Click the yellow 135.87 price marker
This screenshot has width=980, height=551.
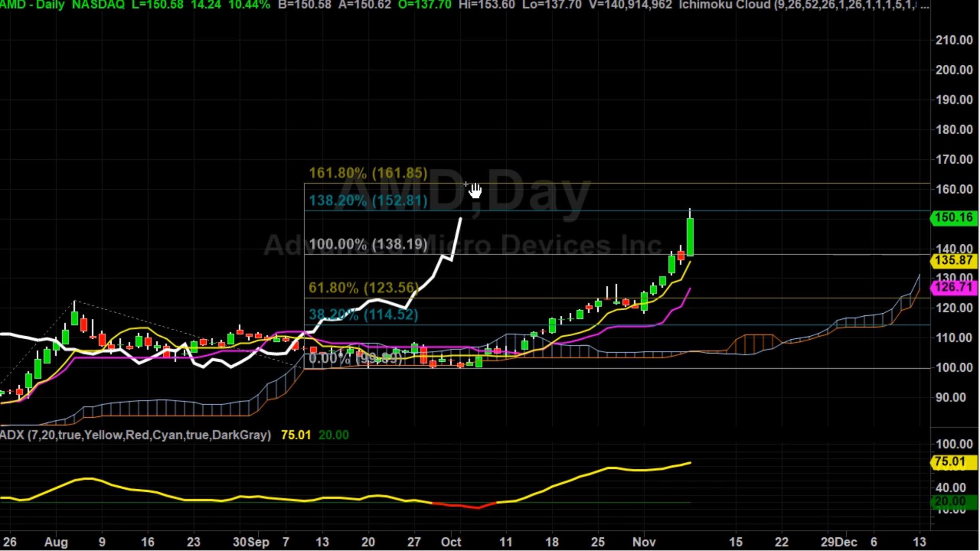click(954, 261)
